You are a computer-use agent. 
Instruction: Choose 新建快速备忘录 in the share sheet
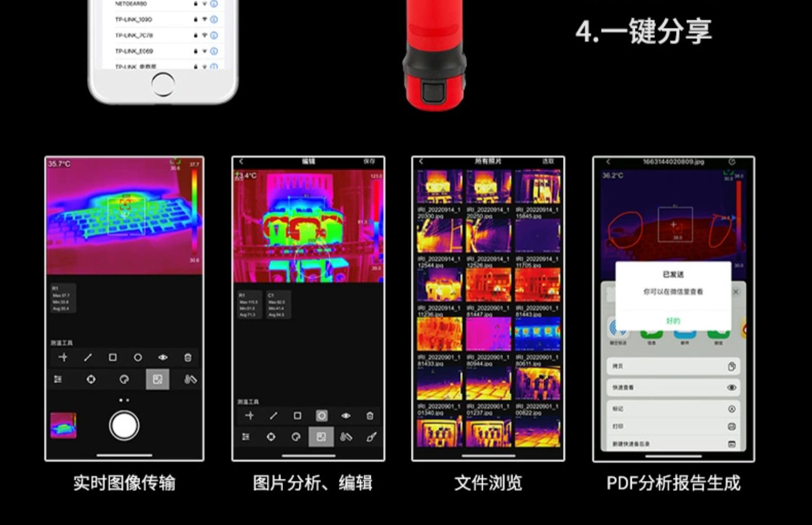pos(673,444)
